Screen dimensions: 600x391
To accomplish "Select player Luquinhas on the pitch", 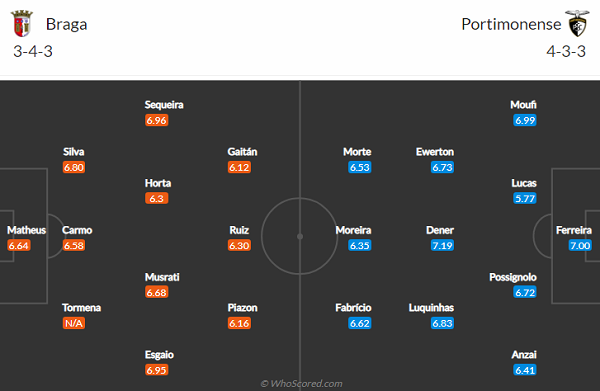I will coord(431,308).
